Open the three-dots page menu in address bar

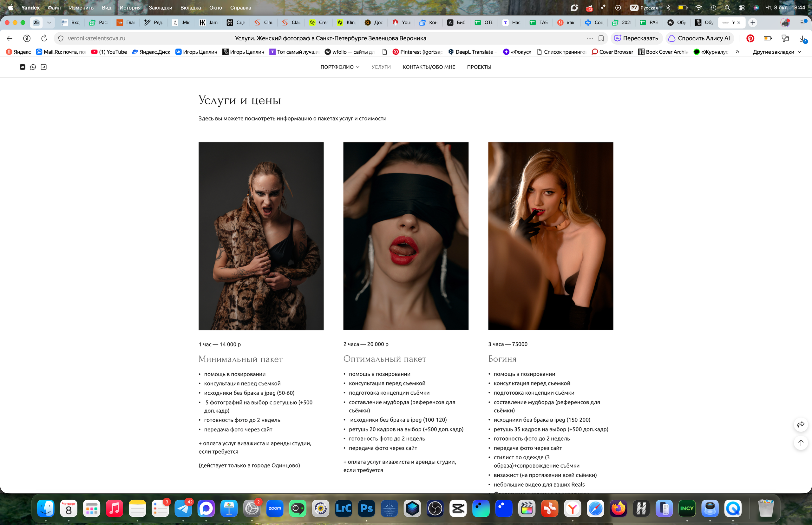(590, 38)
